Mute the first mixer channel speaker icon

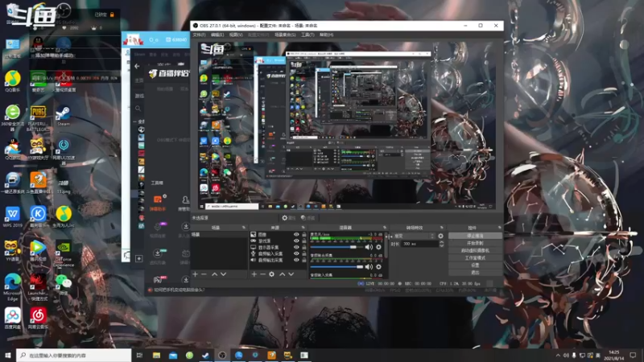click(x=369, y=247)
